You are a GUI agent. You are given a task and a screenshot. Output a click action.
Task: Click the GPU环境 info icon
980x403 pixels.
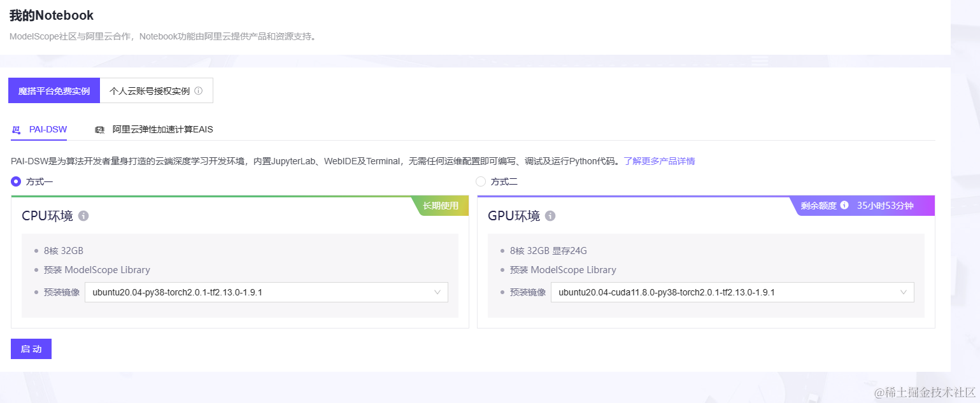(x=549, y=216)
